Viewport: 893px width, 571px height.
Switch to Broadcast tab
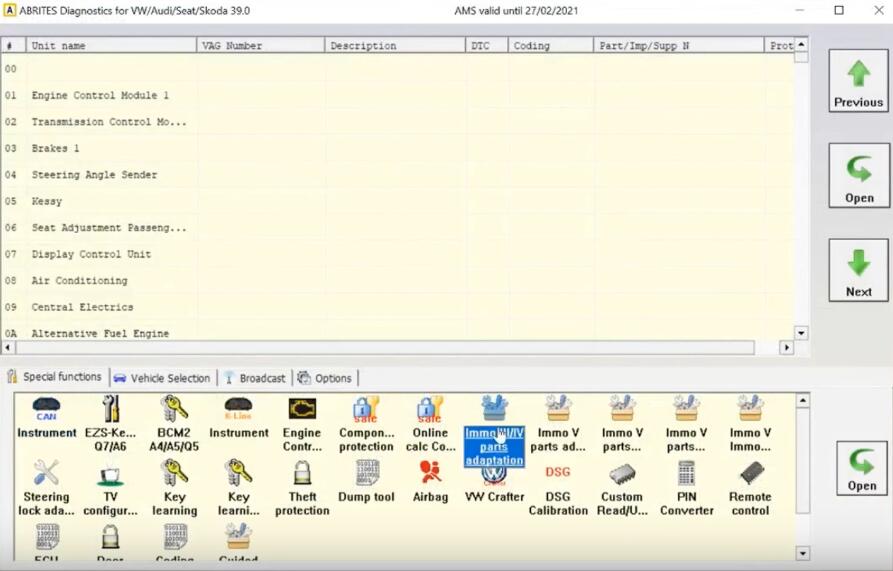[255, 378]
